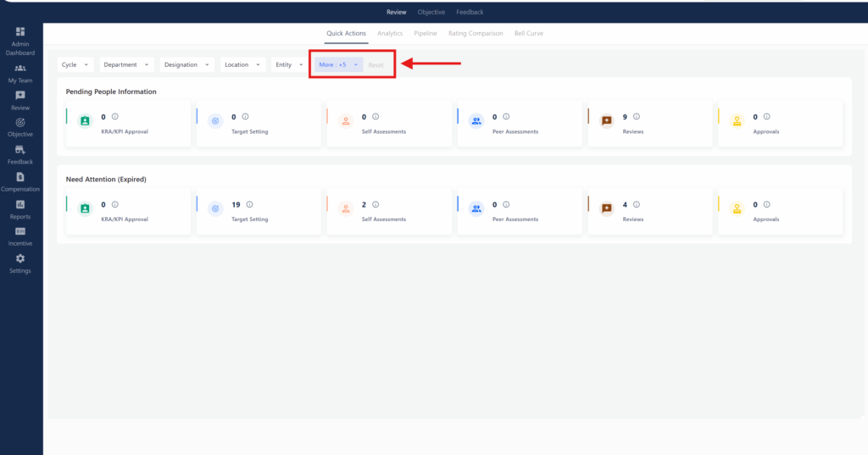
Task: Go to Review in the sidebar
Action: pos(20,101)
